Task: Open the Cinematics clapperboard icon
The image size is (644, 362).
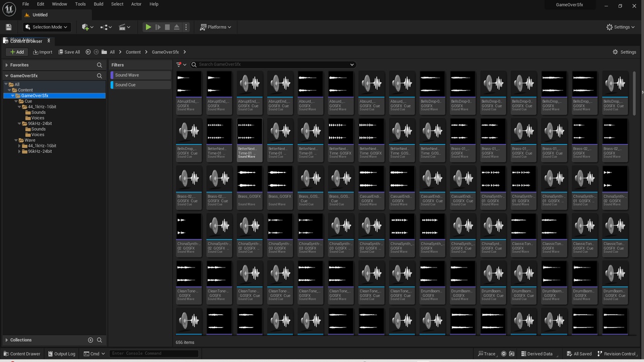Action: click(124, 27)
